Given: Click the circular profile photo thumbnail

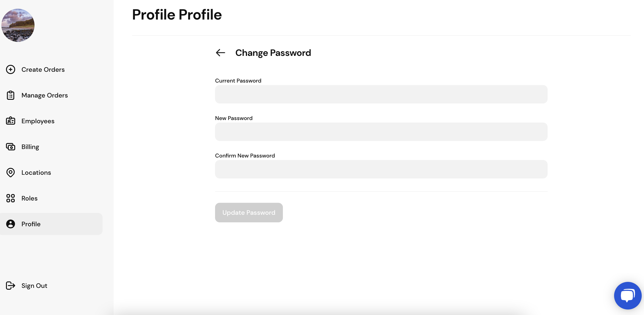Looking at the screenshot, I should pos(17,25).
